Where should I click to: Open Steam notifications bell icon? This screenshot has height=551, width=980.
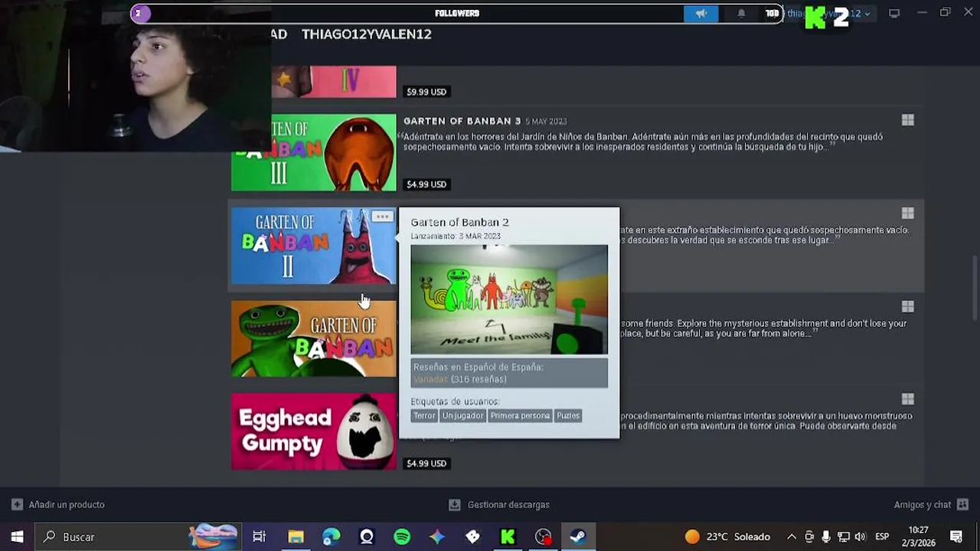(741, 13)
